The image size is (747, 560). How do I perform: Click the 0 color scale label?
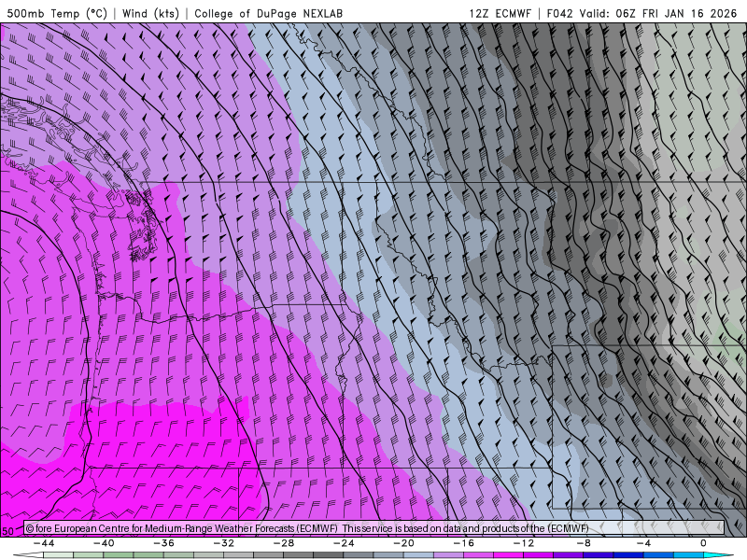coord(703,543)
